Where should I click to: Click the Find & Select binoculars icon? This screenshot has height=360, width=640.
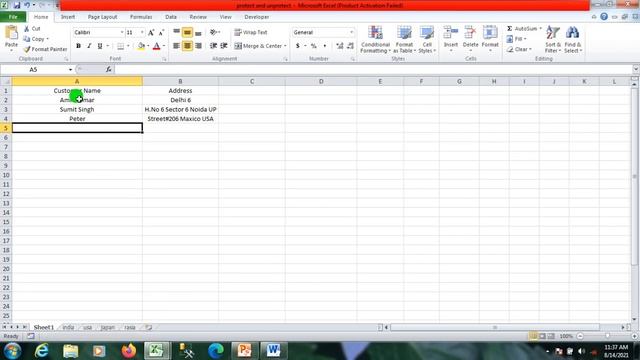tap(572, 33)
